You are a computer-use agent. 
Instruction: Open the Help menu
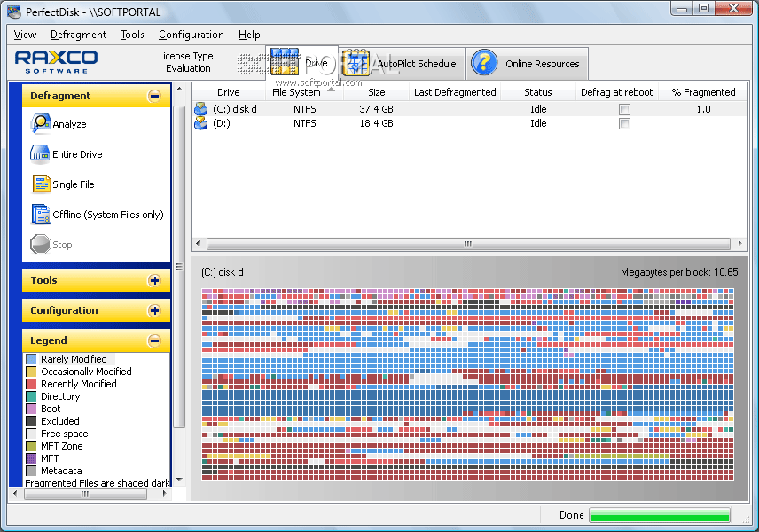[249, 35]
